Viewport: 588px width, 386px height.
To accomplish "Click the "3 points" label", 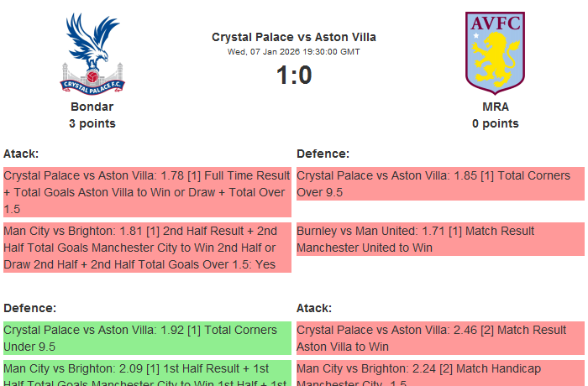I will pos(92,123).
